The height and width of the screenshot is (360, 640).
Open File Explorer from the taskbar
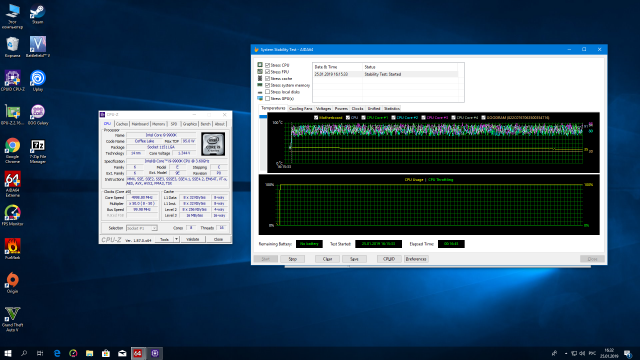[89, 353]
